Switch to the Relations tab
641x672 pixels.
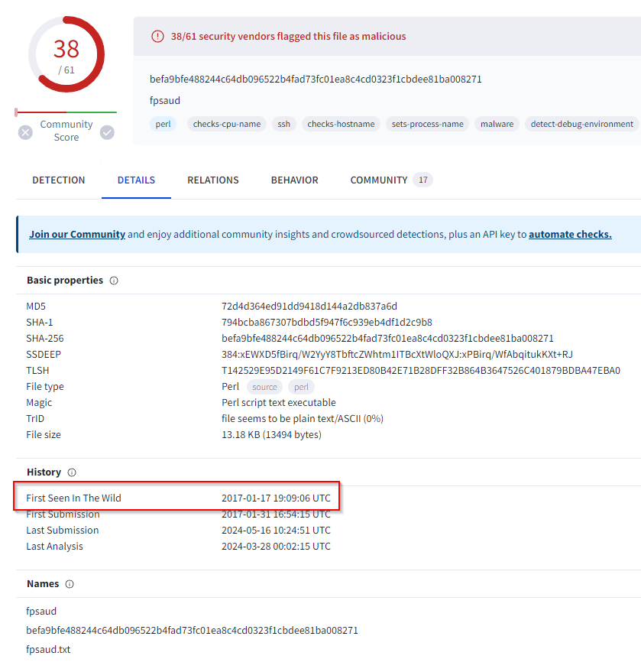coord(213,180)
